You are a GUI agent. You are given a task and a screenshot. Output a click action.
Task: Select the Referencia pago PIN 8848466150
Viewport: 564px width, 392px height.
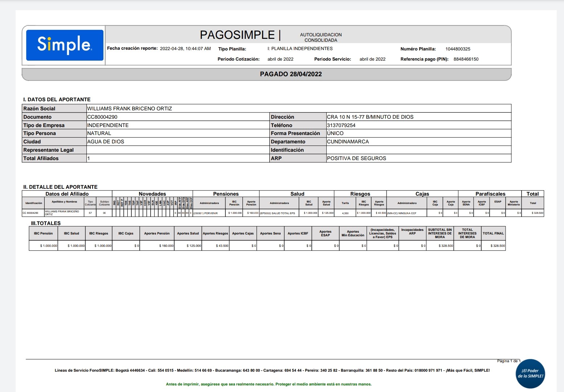pyautogui.click(x=466, y=59)
